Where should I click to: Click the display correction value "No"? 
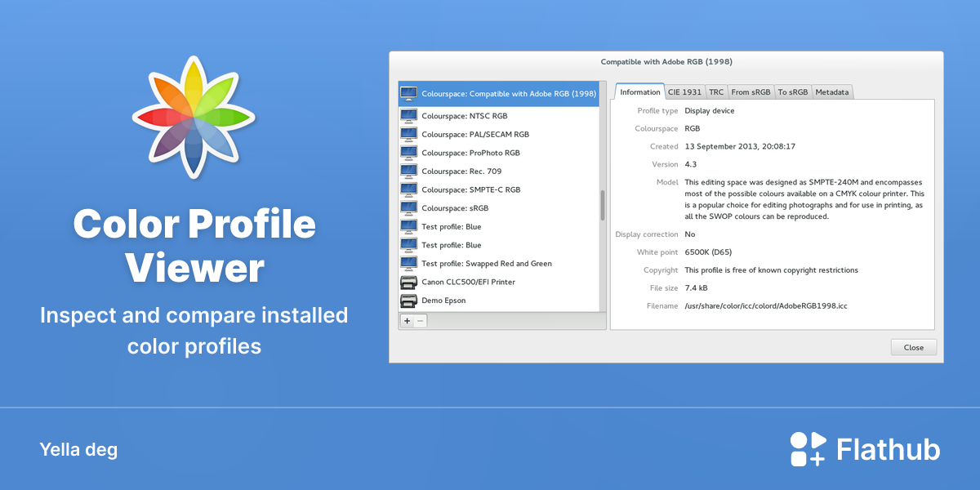click(690, 234)
